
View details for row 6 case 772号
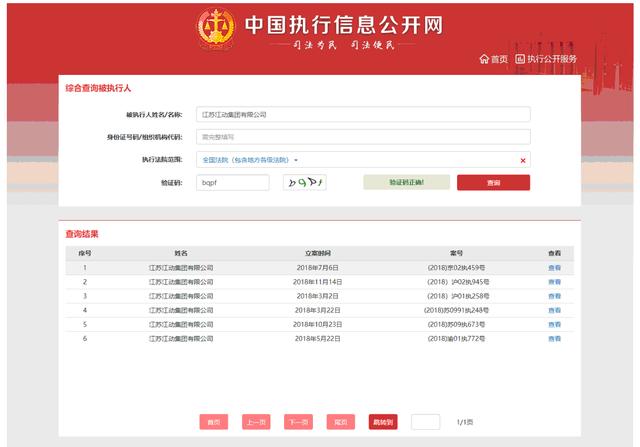point(554,338)
